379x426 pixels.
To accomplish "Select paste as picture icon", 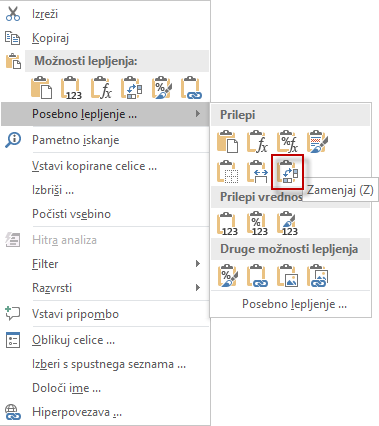I will [x=288, y=276].
